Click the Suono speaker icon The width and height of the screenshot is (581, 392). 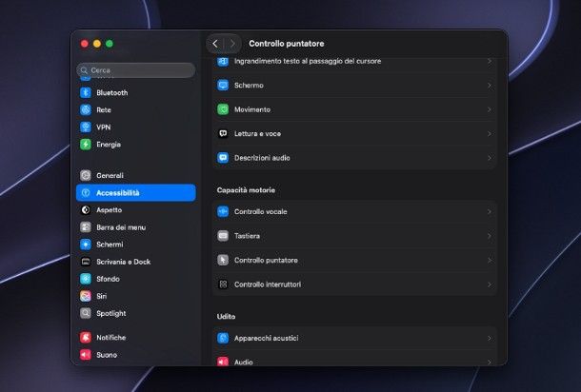click(x=86, y=355)
